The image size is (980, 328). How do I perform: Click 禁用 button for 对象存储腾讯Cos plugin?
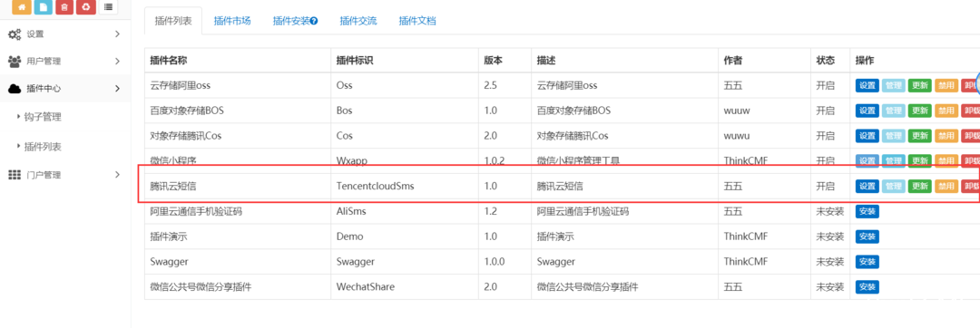coord(946,135)
